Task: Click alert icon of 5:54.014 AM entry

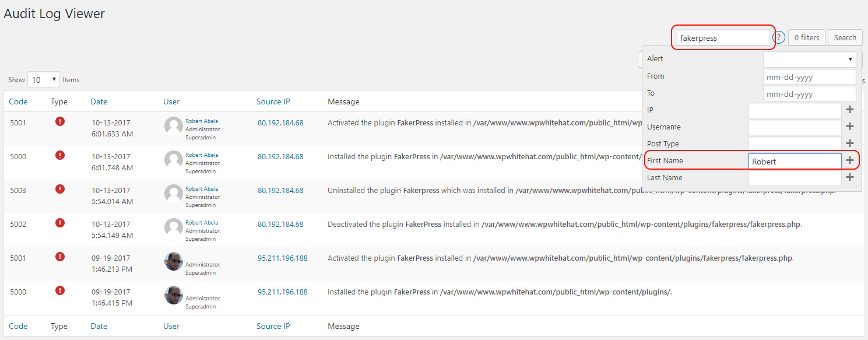Action: click(59, 189)
